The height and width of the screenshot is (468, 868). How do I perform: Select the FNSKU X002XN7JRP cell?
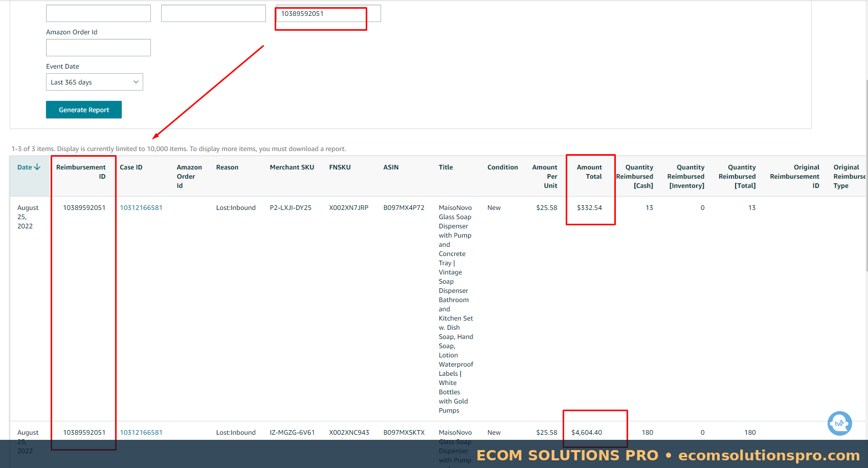(348, 207)
